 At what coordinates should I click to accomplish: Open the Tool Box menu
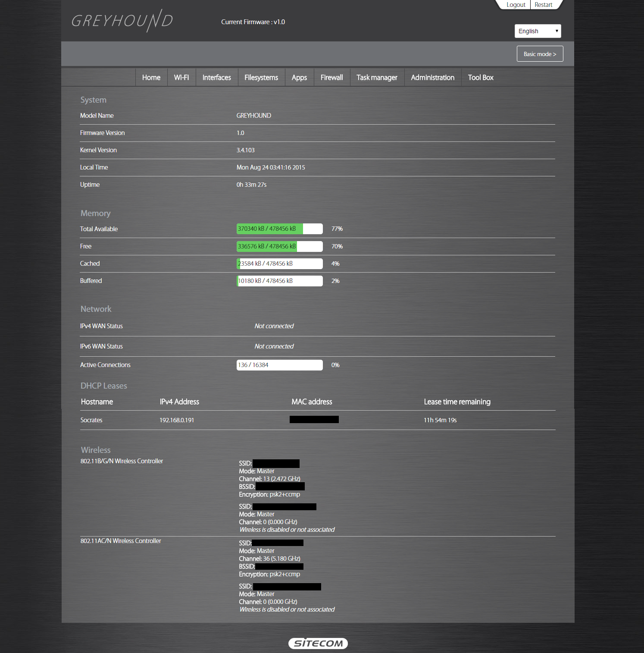point(481,78)
